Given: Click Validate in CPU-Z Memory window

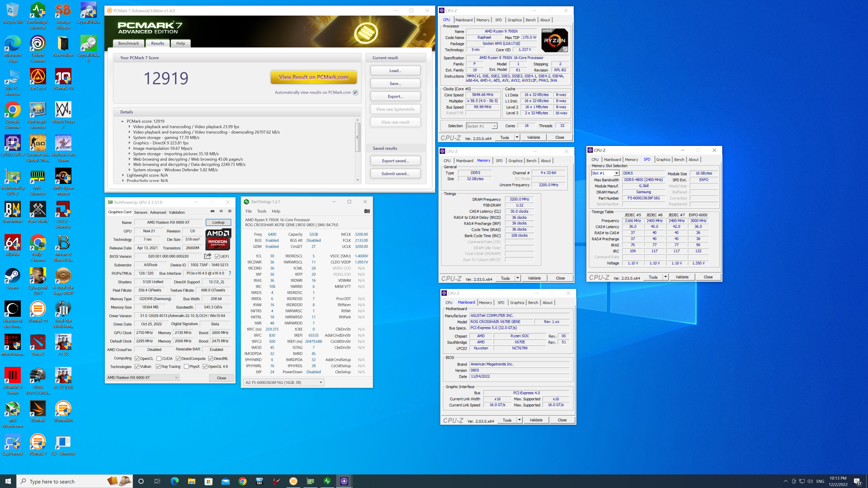Looking at the screenshot, I should (x=534, y=278).
